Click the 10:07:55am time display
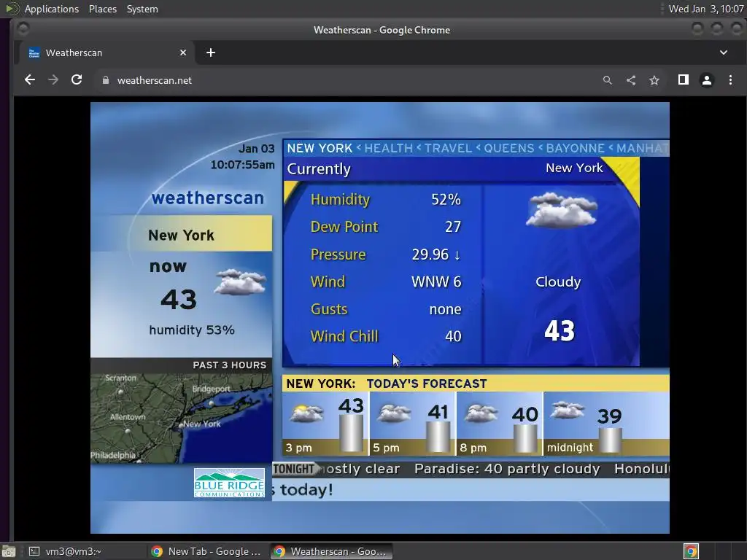Viewport: 747px width, 560px height. click(242, 165)
